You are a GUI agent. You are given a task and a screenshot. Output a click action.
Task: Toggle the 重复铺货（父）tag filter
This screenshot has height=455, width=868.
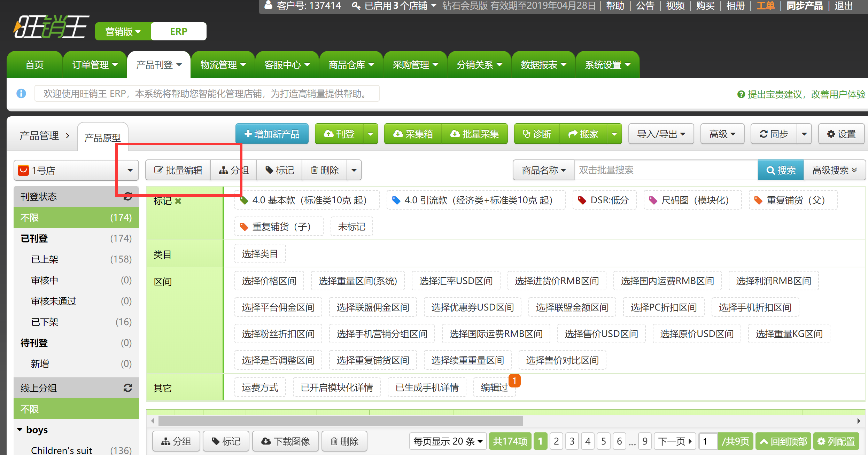tap(793, 200)
